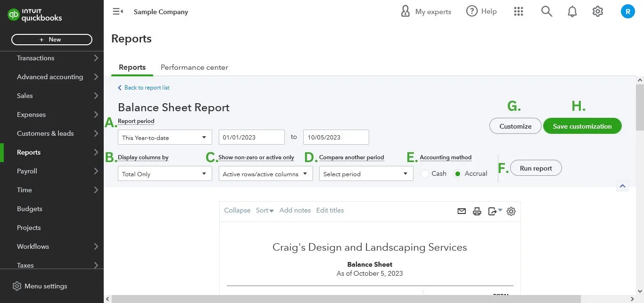Click the + New button
This screenshot has height=303, width=644.
coord(52,40)
